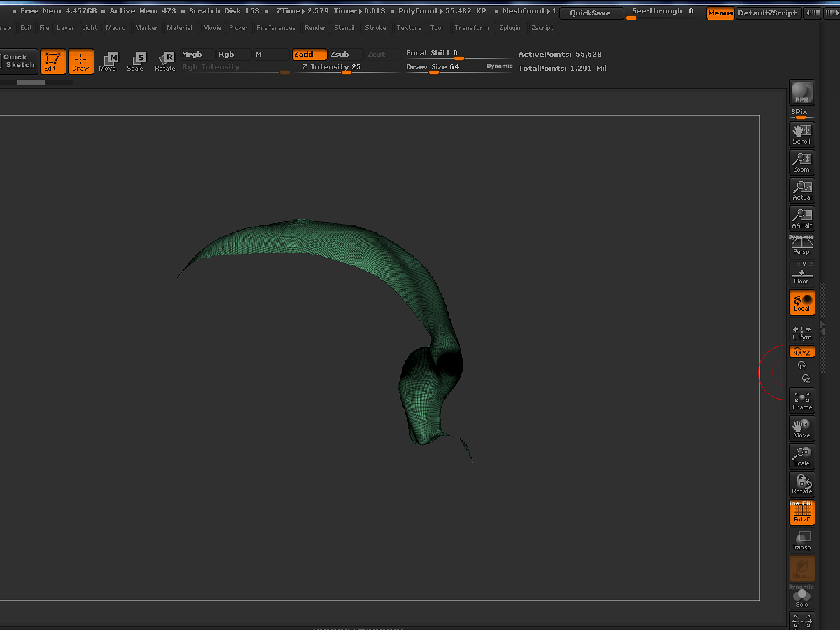Open the Light menu
Viewport: 840px width, 630px height.
click(x=90, y=28)
